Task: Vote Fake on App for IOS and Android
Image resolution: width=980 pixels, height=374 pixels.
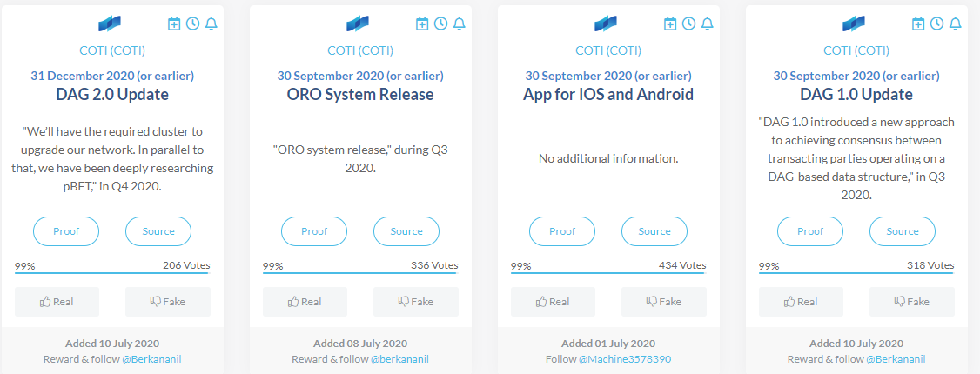Action: (x=664, y=302)
